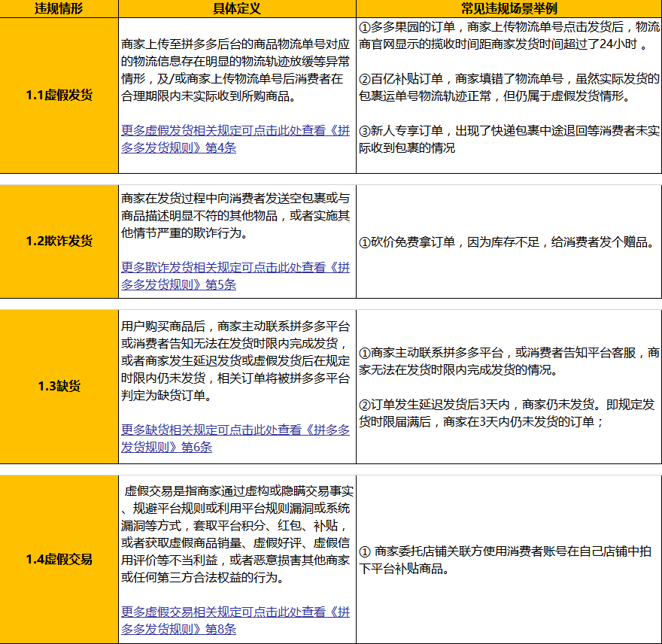Click the 新人专享订单 example text

click(509, 139)
